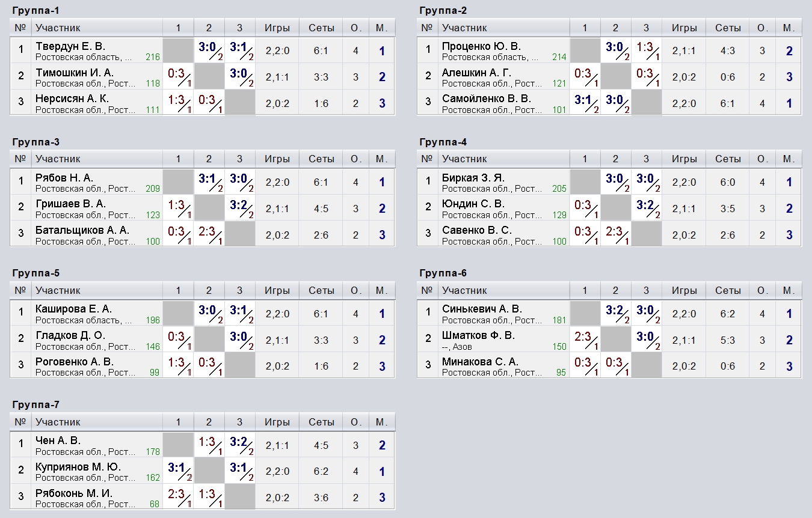Select participant Рябов Н. А. row
The image size is (812, 518).
coord(202,181)
